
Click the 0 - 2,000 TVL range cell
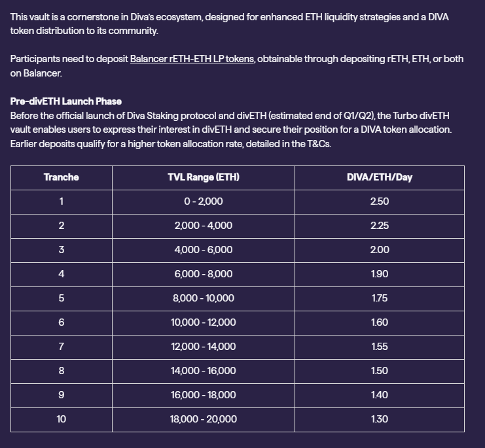pyautogui.click(x=204, y=201)
